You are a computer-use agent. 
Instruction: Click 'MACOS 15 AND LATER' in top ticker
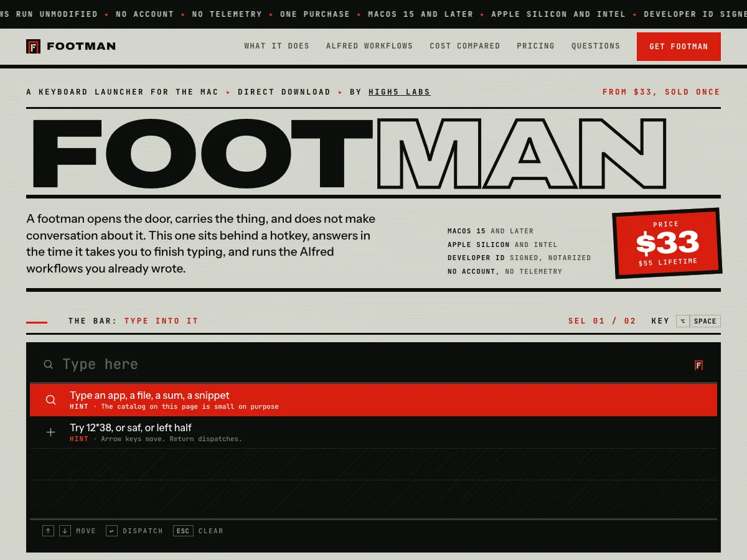[x=421, y=14]
